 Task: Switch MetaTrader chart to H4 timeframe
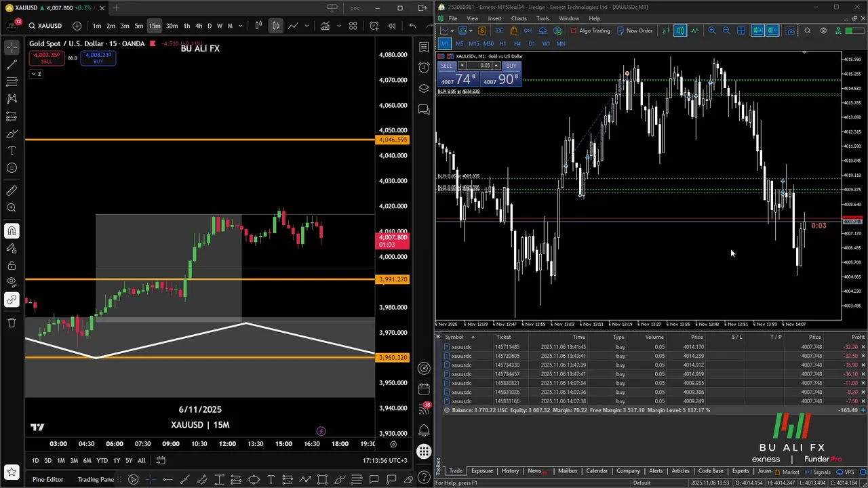517,43
